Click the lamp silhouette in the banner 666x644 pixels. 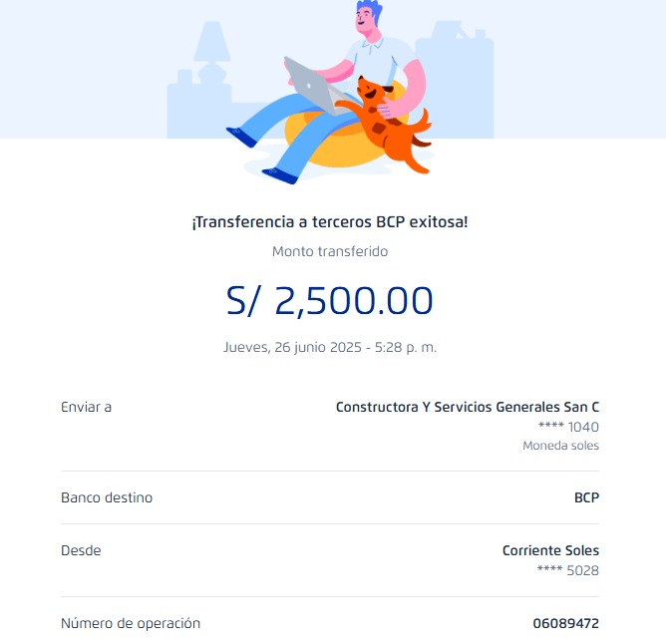210,50
